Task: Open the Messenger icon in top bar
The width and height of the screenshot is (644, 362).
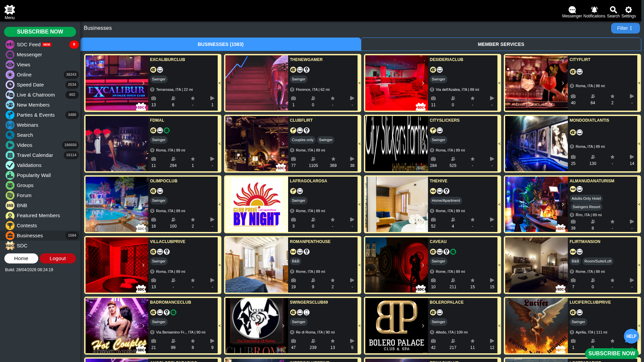Action: 572,12
